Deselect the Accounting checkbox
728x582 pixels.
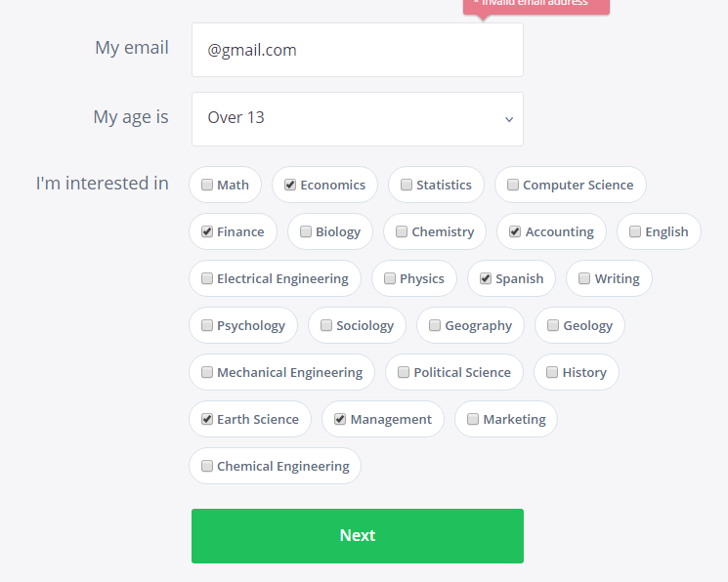[x=515, y=231]
